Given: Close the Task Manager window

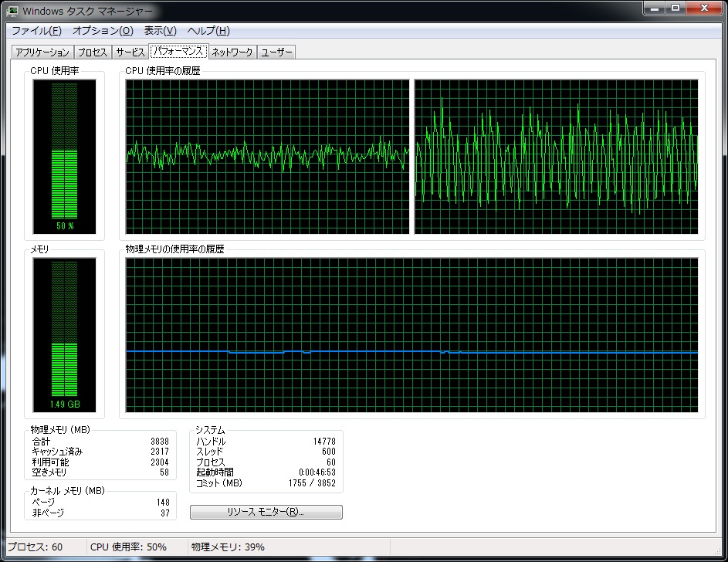Looking at the screenshot, I should 704,8.
